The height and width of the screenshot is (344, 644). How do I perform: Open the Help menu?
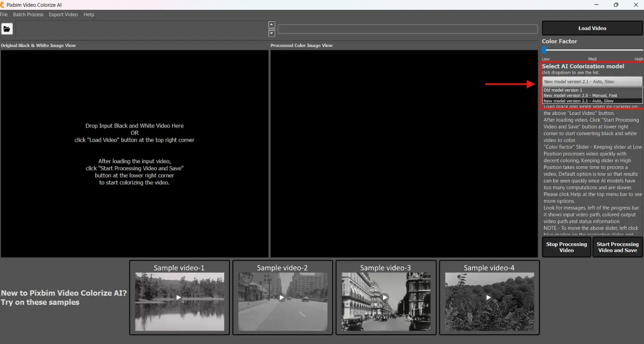[x=89, y=14]
